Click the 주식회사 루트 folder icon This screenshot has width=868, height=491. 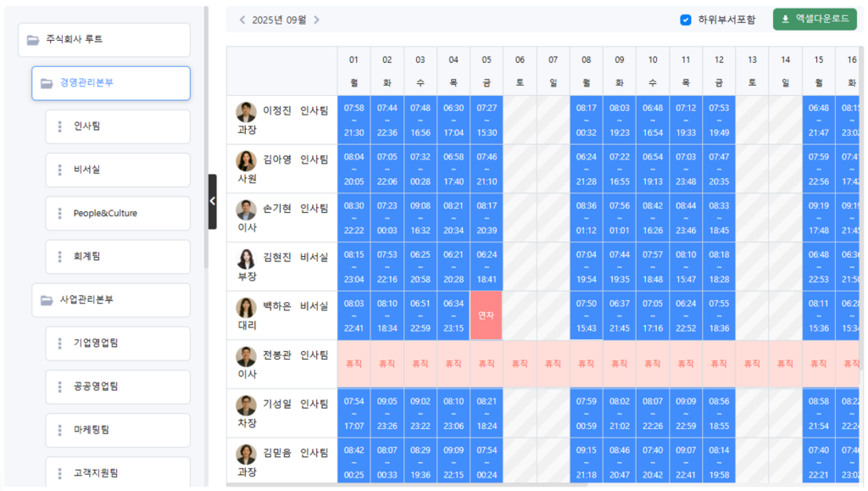pos(33,40)
